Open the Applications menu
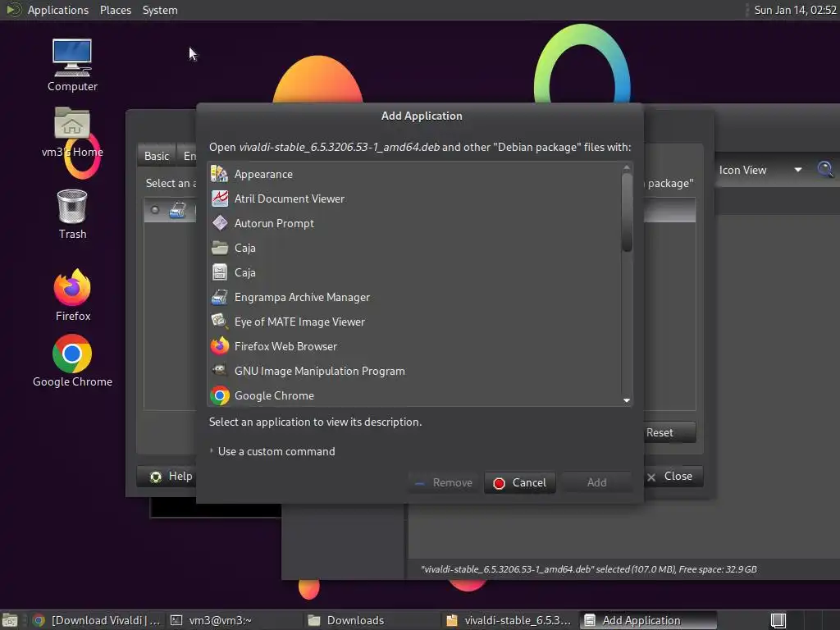Viewport: 840px width, 630px height. (58, 10)
